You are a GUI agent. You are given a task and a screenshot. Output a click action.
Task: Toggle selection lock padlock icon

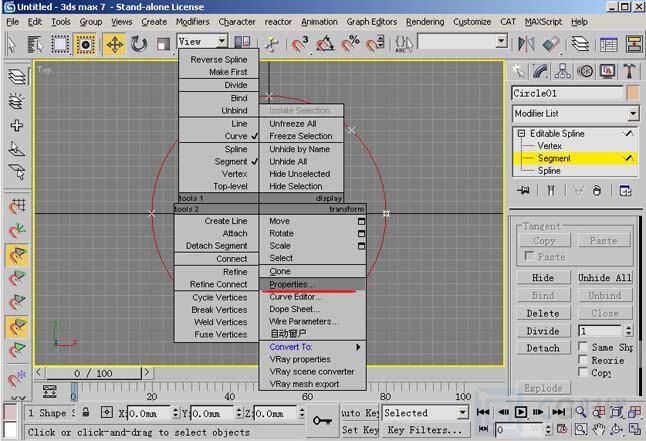click(85, 412)
